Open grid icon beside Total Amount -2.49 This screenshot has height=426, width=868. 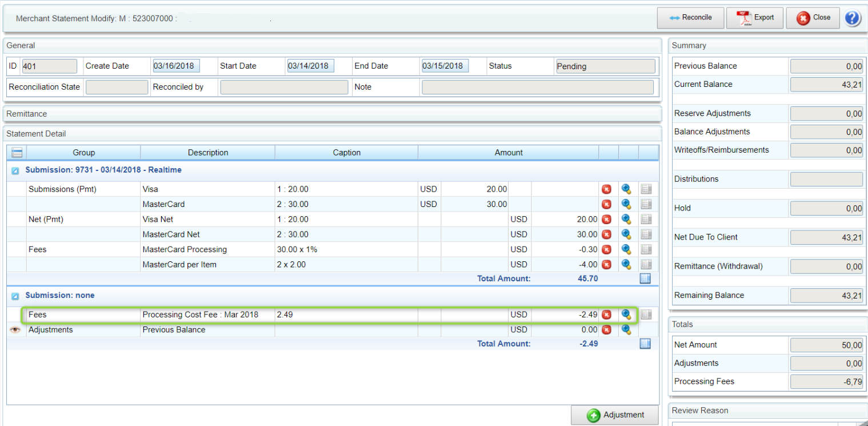tap(645, 344)
